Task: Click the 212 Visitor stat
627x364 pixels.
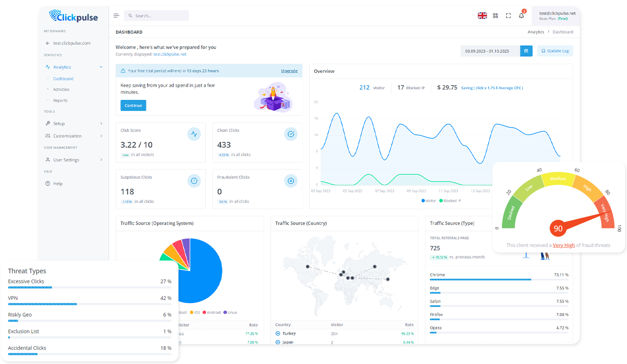Action: (x=372, y=87)
